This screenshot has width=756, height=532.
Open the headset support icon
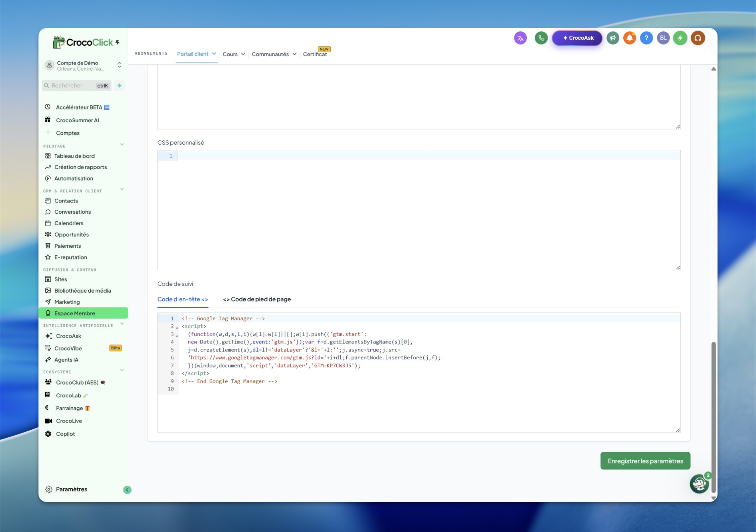[698, 38]
